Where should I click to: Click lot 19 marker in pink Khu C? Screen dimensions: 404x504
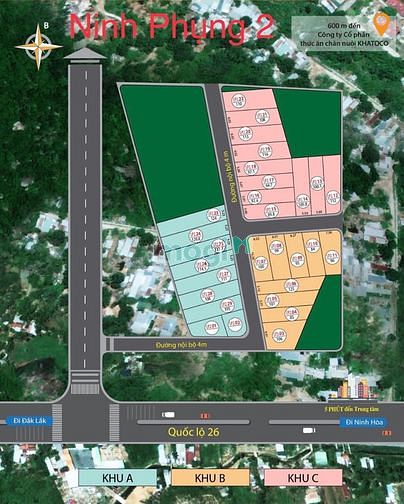[x=265, y=151]
